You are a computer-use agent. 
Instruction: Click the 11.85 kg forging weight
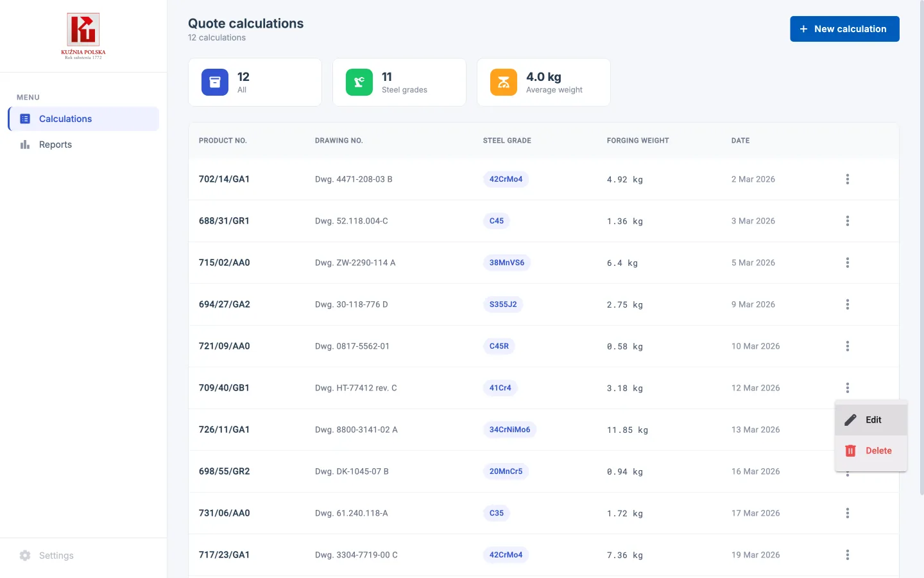[x=628, y=430]
